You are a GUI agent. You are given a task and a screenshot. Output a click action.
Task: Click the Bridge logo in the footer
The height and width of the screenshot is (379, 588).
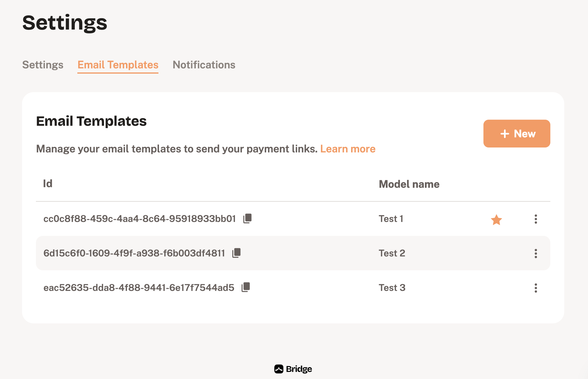click(293, 369)
